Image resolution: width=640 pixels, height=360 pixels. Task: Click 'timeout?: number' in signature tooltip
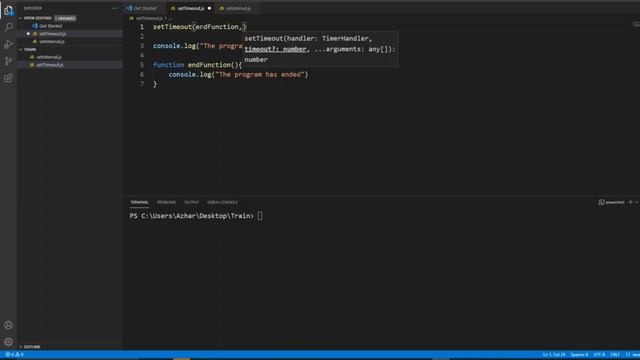click(x=276, y=49)
